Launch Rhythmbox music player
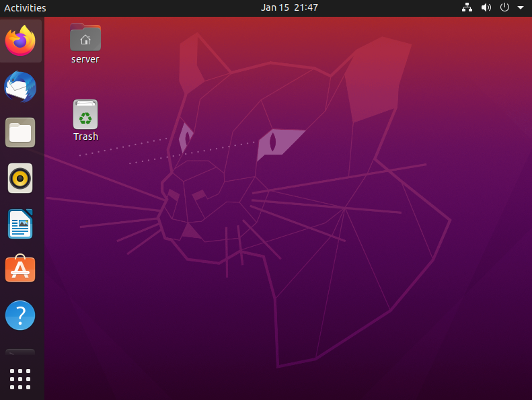 pyautogui.click(x=20, y=178)
